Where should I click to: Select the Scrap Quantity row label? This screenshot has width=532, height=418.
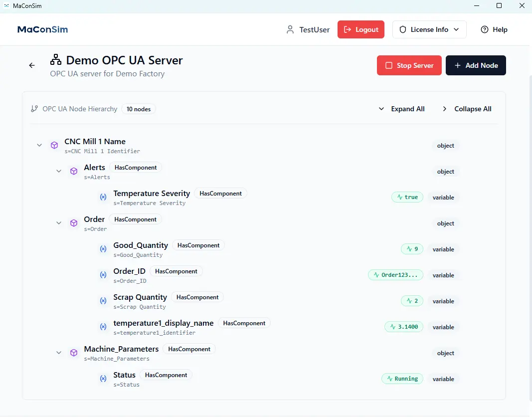coord(140,297)
